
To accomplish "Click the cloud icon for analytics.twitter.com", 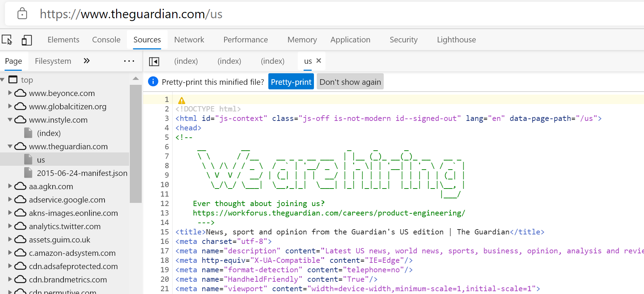I will click(x=20, y=226).
